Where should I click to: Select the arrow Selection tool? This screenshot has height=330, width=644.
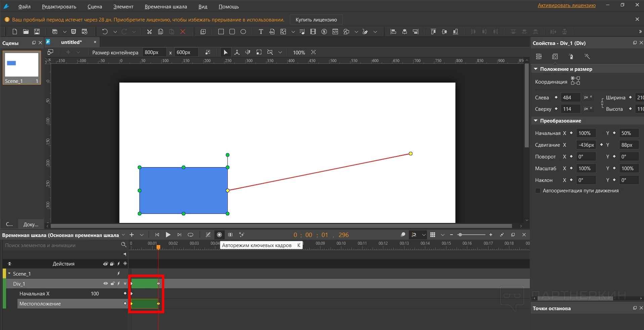(x=226, y=52)
